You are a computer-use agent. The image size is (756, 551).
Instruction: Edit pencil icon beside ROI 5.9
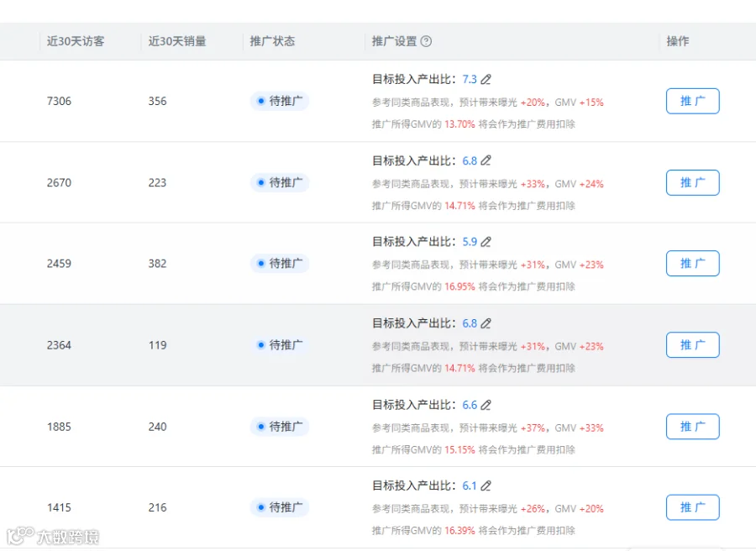coord(486,242)
